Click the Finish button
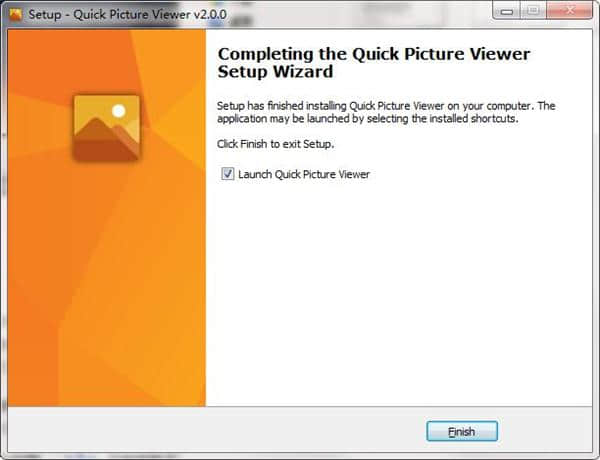 point(462,431)
